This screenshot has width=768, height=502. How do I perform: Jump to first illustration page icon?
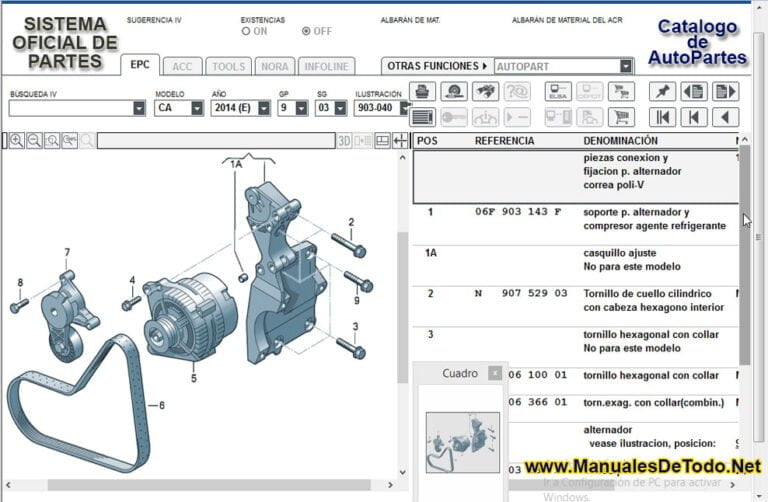662,117
